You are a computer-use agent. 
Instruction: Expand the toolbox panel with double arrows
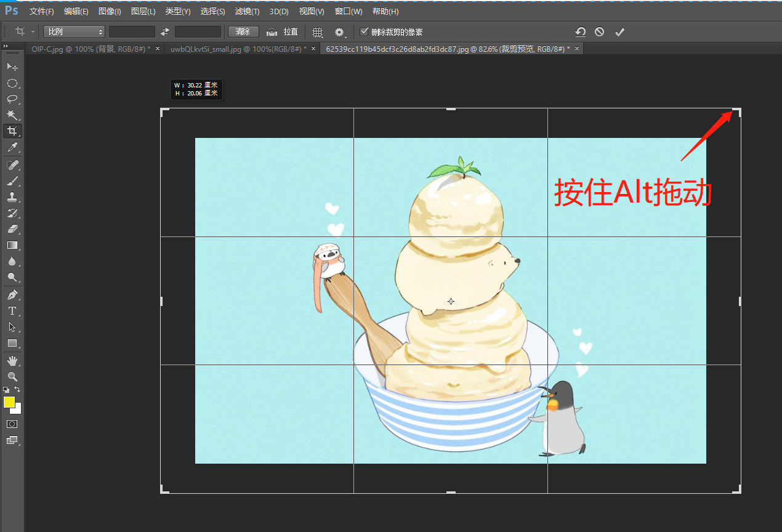[6, 46]
